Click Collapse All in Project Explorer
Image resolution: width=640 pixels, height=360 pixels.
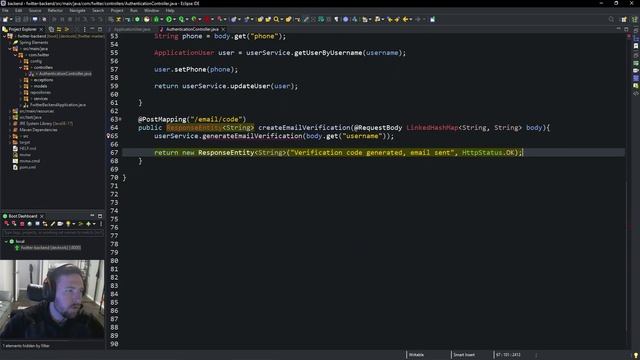click(x=51, y=29)
